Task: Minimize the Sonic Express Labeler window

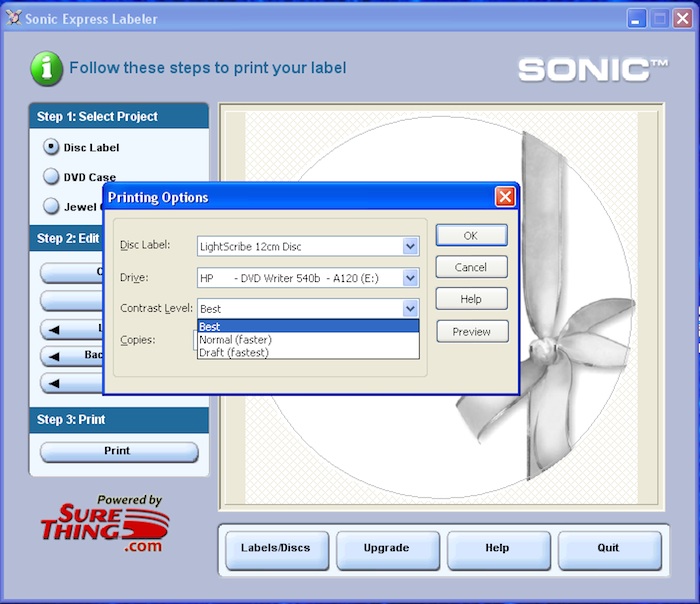Action: (x=636, y=19)
